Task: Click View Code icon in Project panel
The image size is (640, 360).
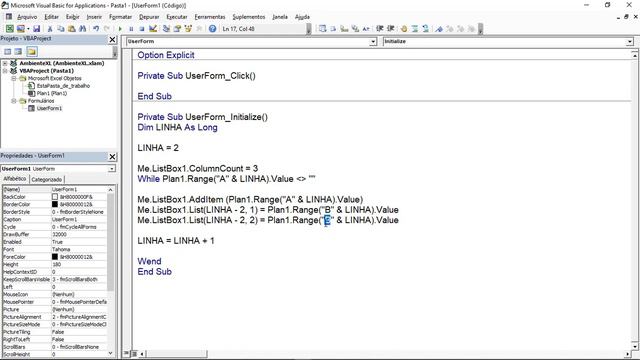Action: [7, 51]
